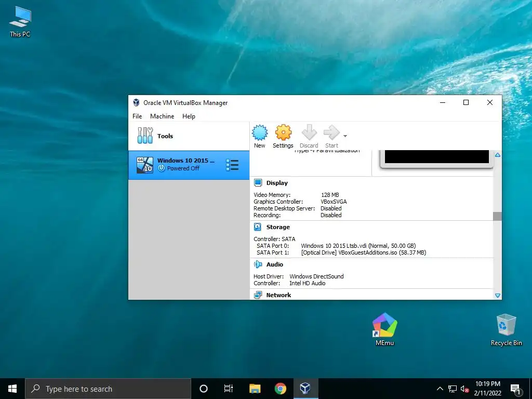Screen dimensions: 532x399
Task: Open the Help menu
Action: pyautogui.click(x=189, y=116)
